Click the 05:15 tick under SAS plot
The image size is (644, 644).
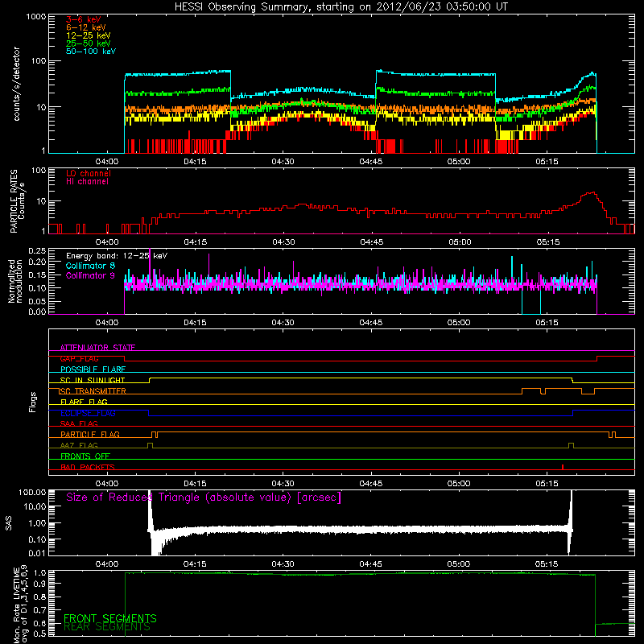pos(547,564)
